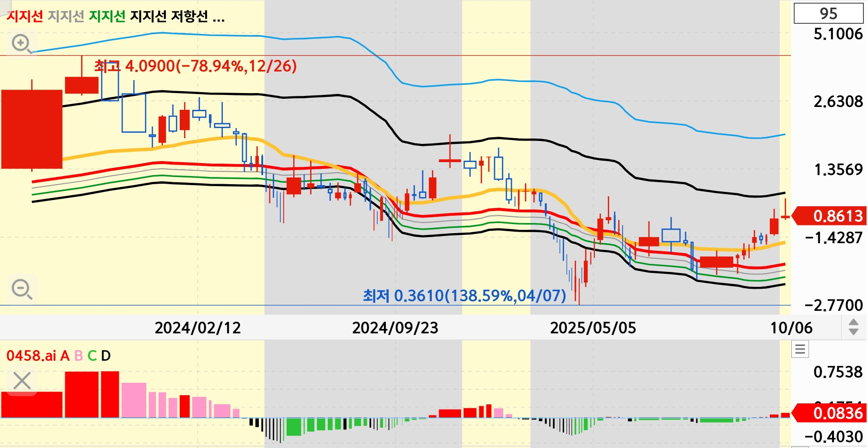Close the 0458.ai indicator panel with X
Viewport: 868px width, 448px height.
coord(22,381)
